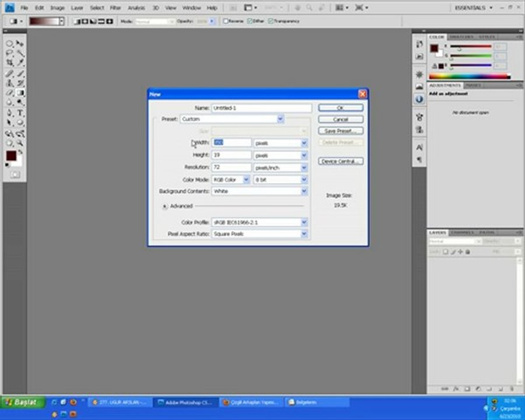The width and height of the screenshot is (525, 420).
Task: Open the Preset dropdown
Action: tap(280, 119)
